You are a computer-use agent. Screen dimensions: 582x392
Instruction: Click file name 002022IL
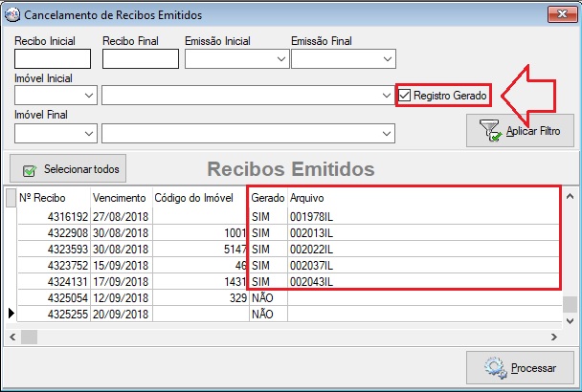click(x=311, y=250)
